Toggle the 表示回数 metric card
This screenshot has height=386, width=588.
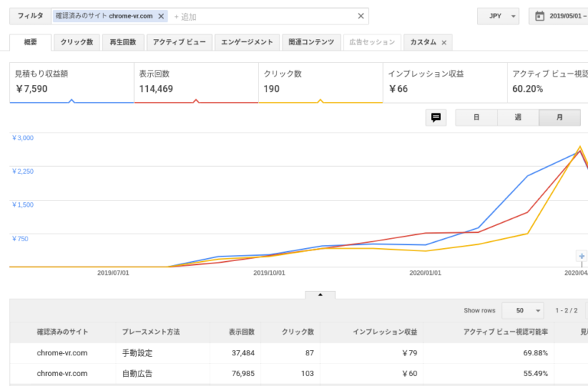[x=196, y=83]
